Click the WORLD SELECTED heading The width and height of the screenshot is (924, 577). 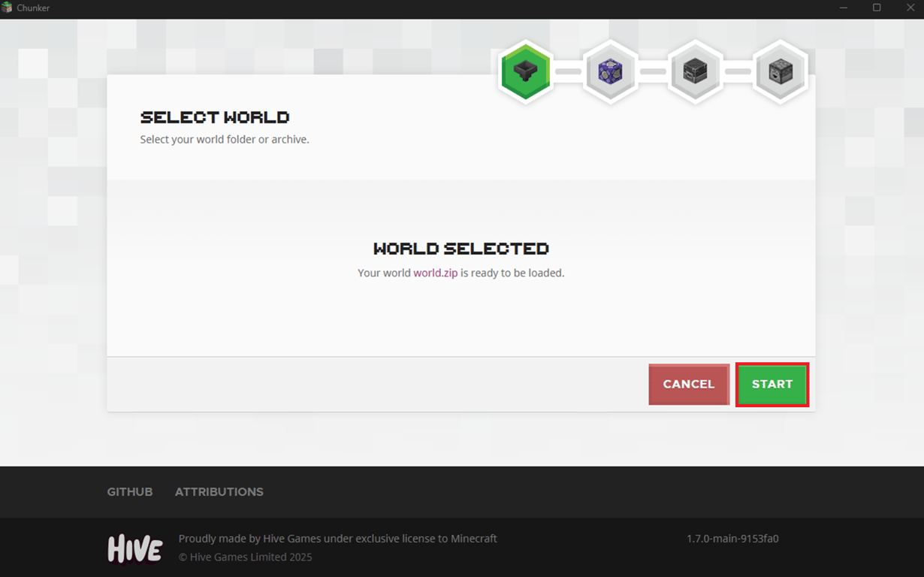tap(460, 248)
